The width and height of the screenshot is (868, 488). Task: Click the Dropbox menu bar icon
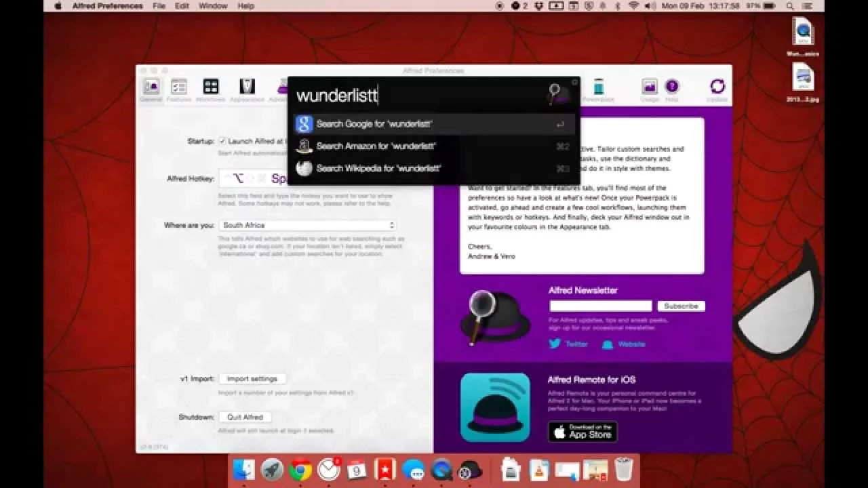coord(539,6)
